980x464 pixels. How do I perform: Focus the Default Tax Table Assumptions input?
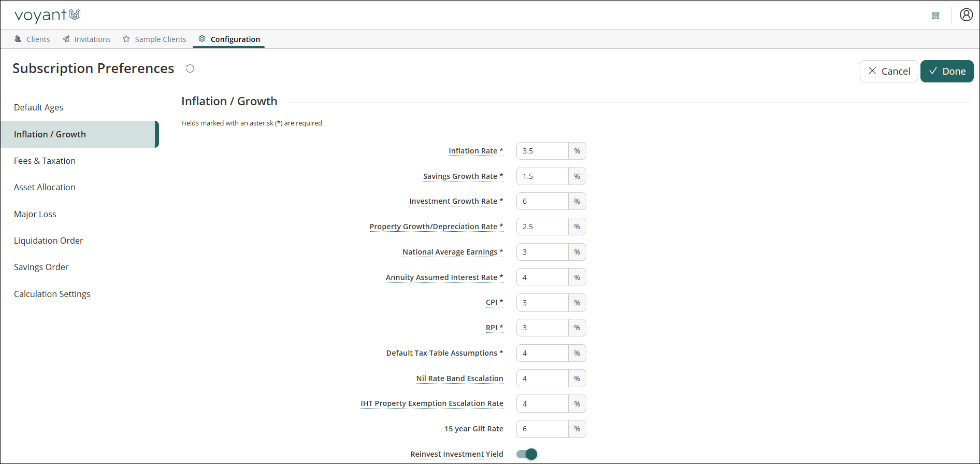pos(542,353)
